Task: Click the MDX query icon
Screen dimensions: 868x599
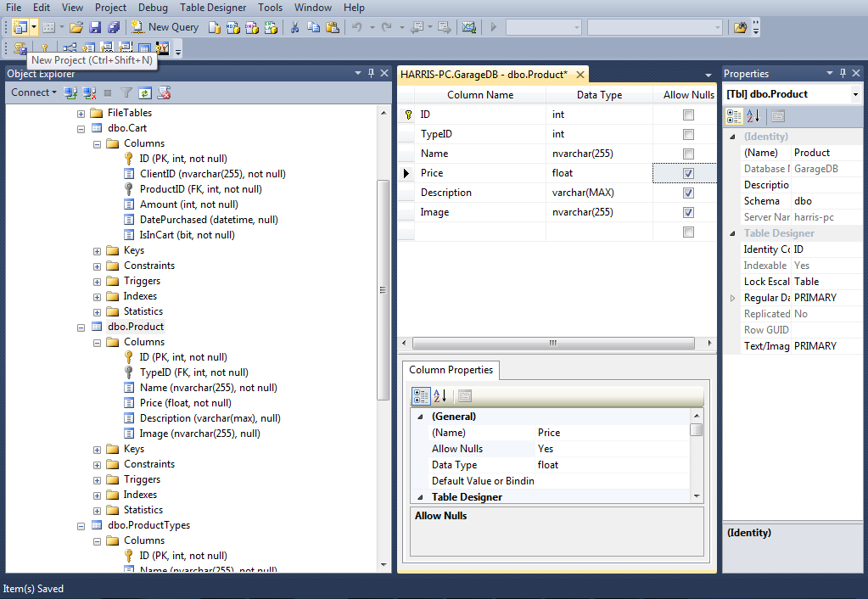Action: point(233,27)
